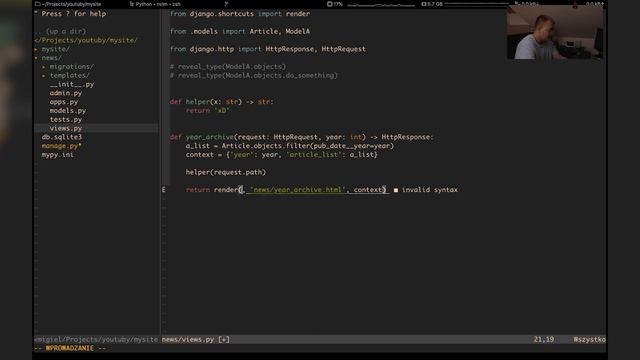
Task: Open db.sqlite3 in file tree
Action: (62, 137)
